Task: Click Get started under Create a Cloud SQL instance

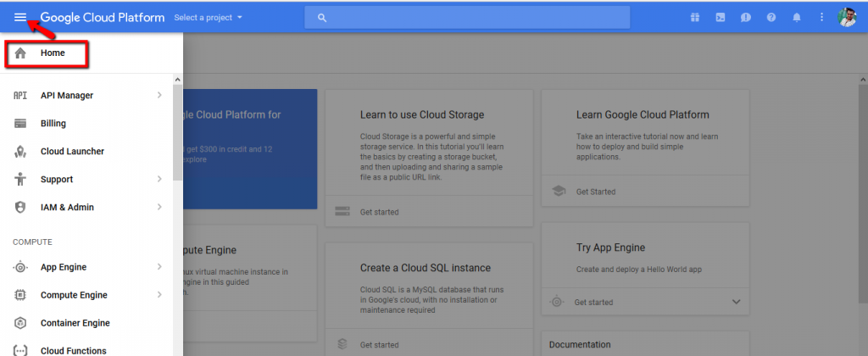Action: (x=379, y=345)
